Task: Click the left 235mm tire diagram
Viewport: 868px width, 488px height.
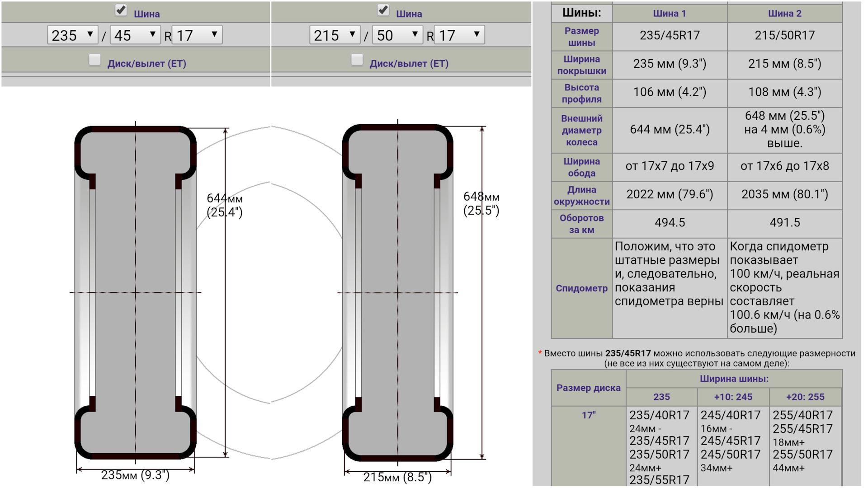Action: pyautogui.click(x=136, y=293)
